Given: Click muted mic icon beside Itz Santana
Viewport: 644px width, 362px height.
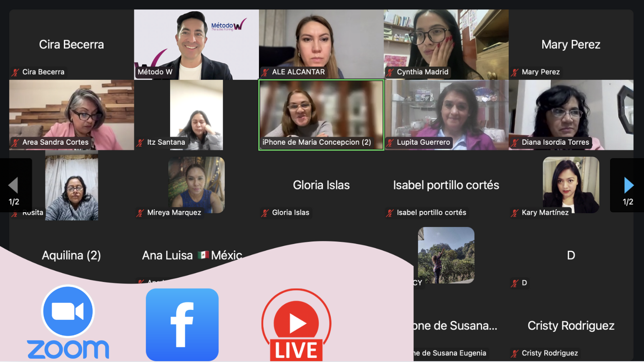Looking at the screenshot, I should point(141,143).
